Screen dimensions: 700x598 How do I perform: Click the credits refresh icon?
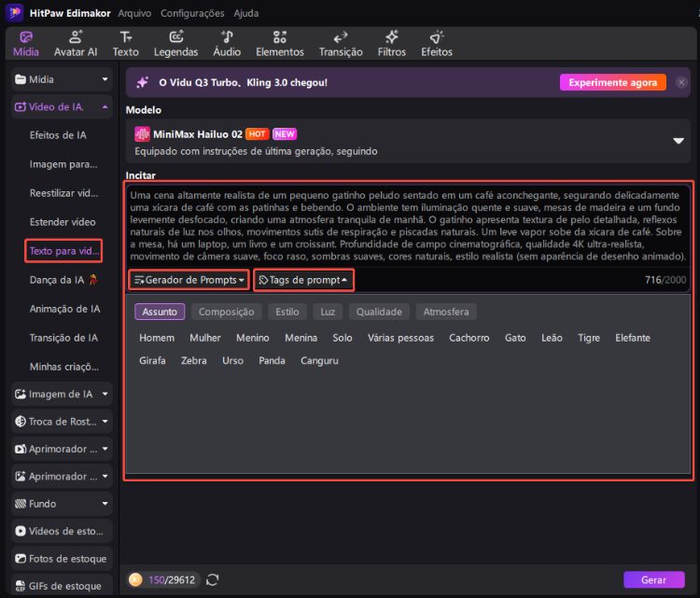click(213, 579)
